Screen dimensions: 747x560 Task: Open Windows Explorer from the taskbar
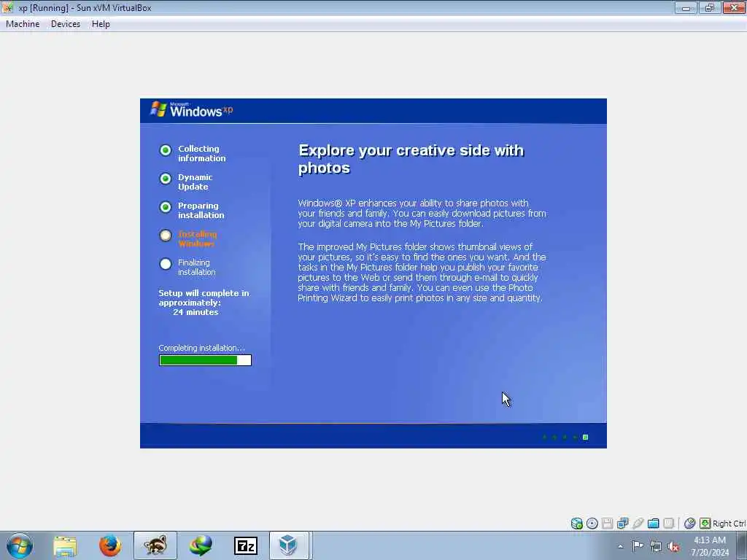pyautogui.click(x=65, y=545)
